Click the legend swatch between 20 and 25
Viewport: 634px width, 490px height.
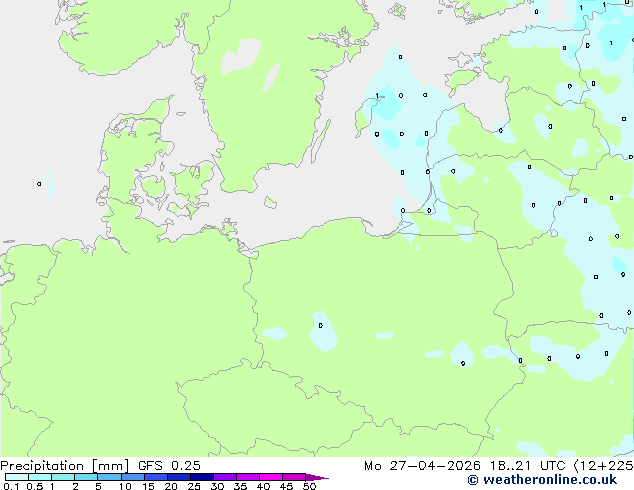point(179,477)
